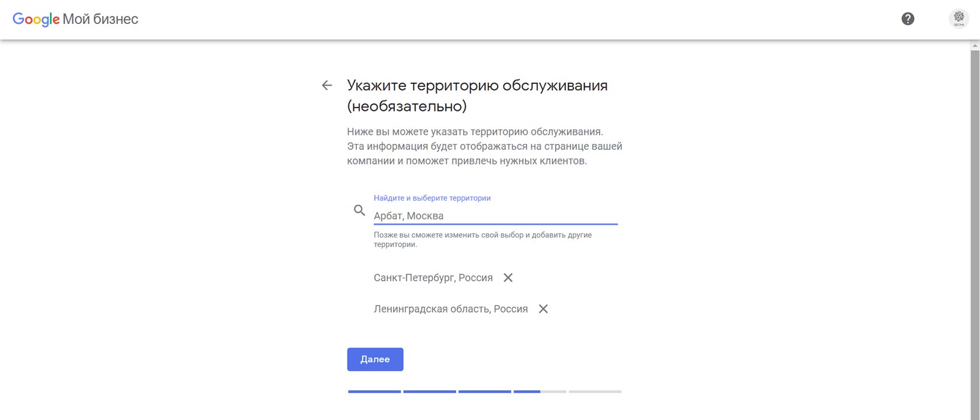This screenshot has height=420, width=980.
Task: Click the search magnifier icon beside territory field
Action: [x=359, y=210]
